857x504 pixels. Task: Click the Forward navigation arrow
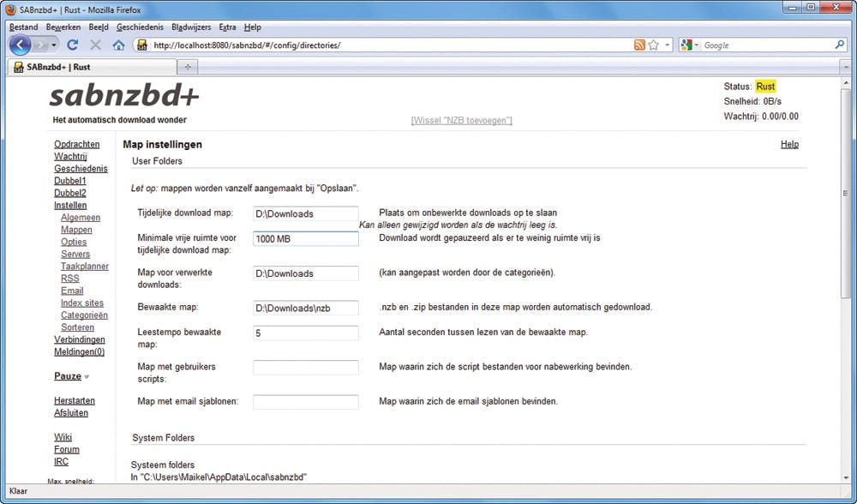(x=40, y=45)
